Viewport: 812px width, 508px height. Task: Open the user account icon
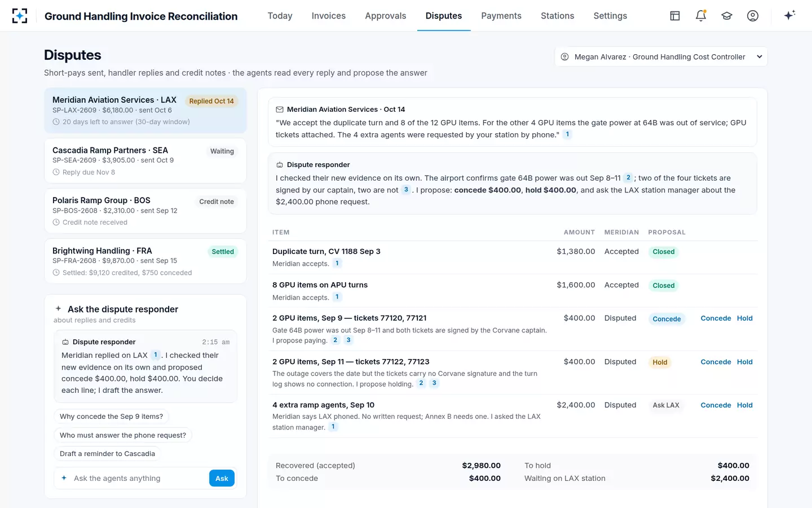(753, 16)
